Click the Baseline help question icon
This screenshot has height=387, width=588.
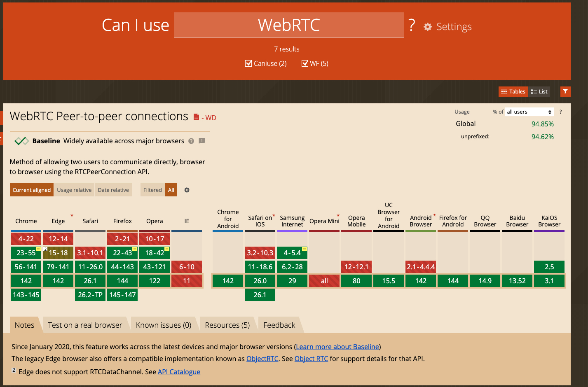point(191,141)
